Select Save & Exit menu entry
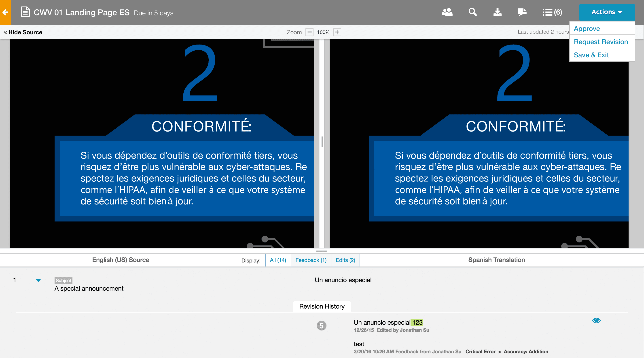This screenshot has height=358, width=644. 591,55
